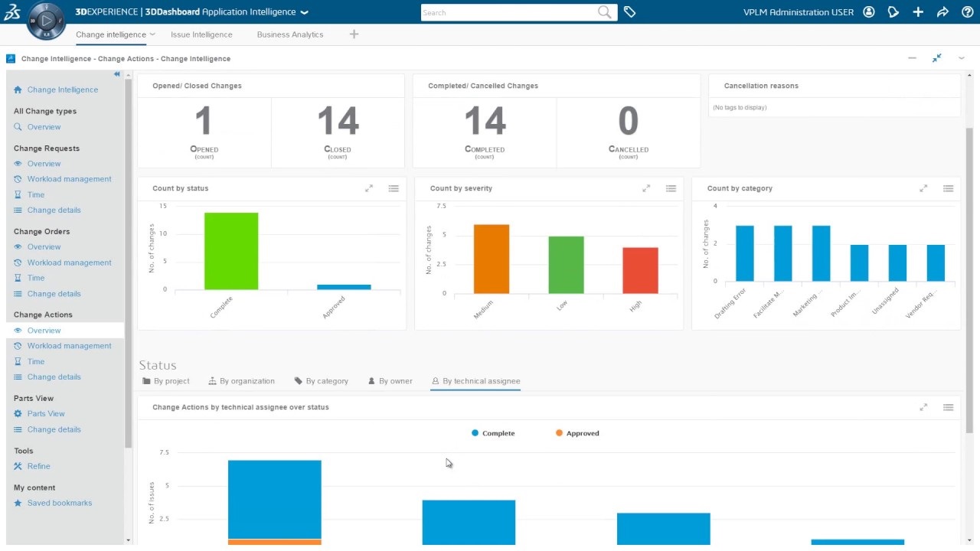Toggle Complete legend series in chart
The width and height of the screenshot is (980, 551).
pos(493,433)
